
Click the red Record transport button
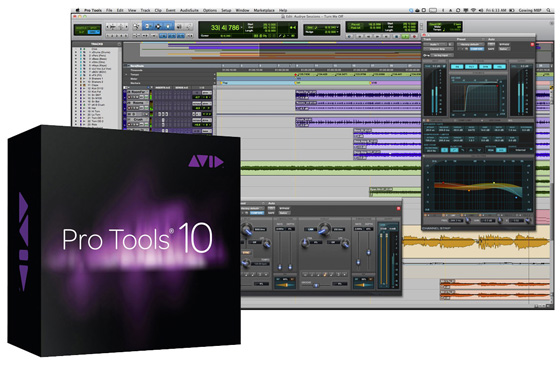pos(414,36)
